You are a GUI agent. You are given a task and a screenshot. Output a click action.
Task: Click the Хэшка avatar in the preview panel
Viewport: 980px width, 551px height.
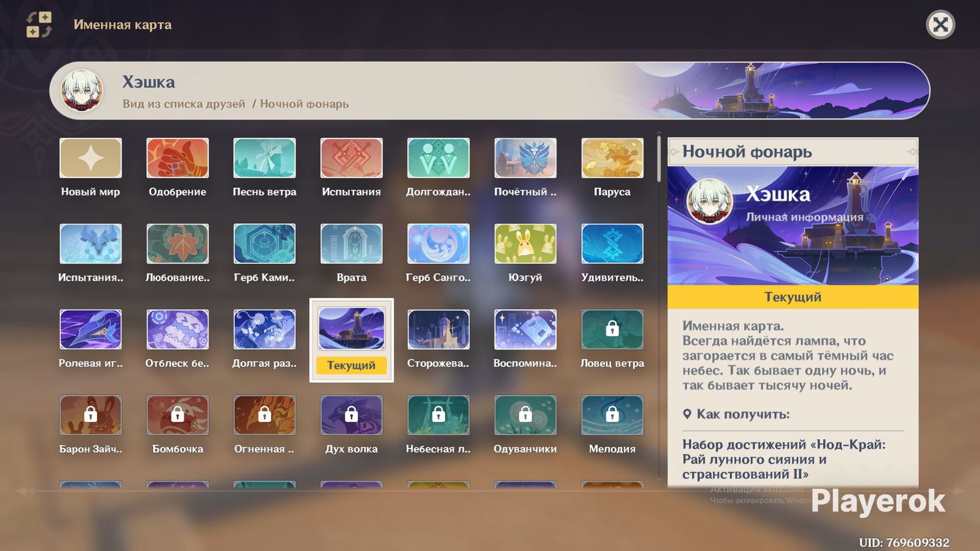(x=709, y=202)
